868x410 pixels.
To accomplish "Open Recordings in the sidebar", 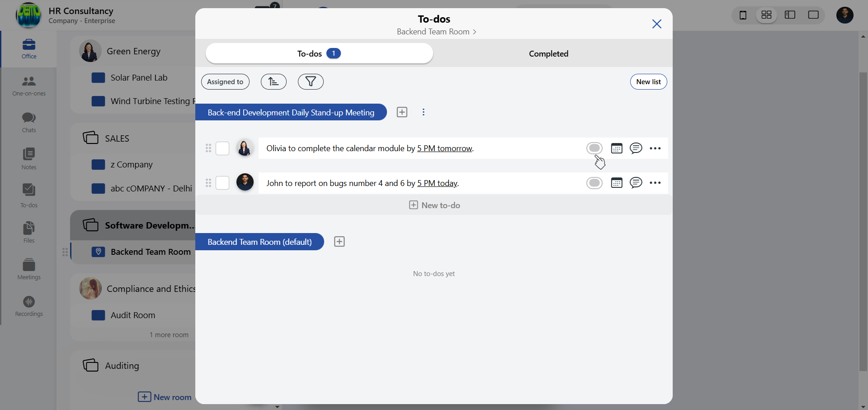I will tap(29, 306).
